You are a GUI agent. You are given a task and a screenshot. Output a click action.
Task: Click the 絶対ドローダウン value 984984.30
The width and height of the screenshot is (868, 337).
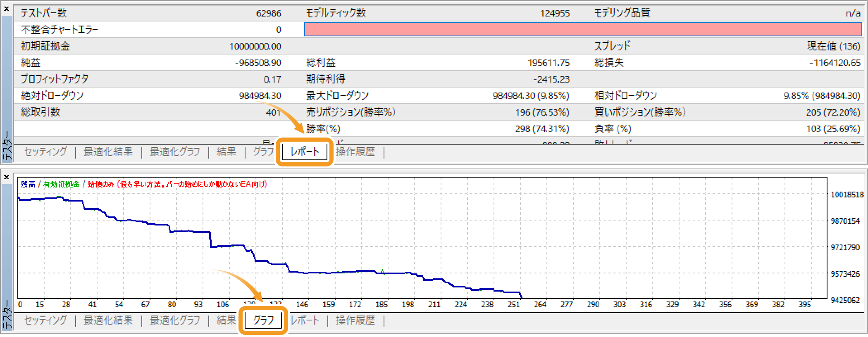(260, 96)
